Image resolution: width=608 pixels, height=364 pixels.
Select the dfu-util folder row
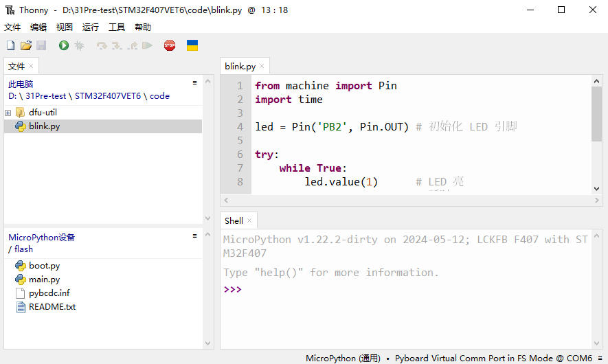click(103, 113)
